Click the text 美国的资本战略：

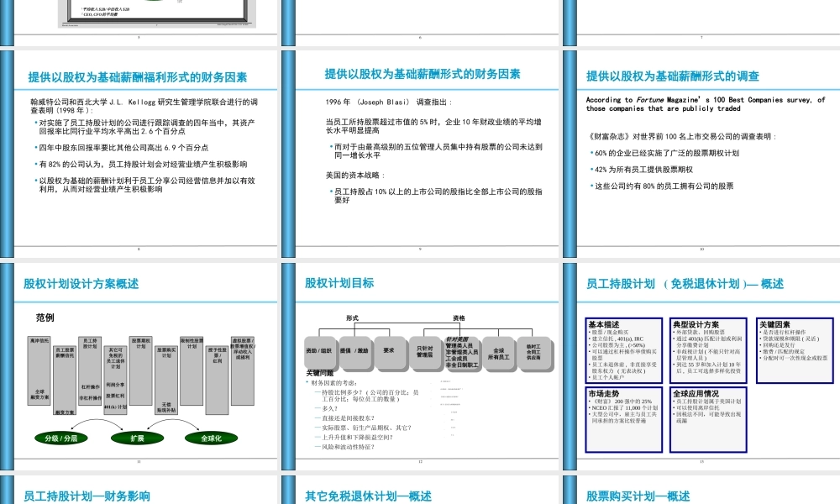(354, 176)
